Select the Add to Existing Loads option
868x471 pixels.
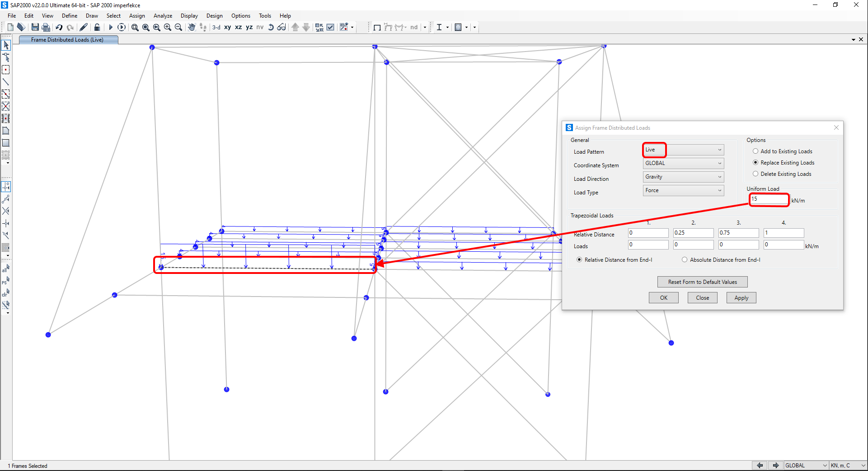(755, 151)
